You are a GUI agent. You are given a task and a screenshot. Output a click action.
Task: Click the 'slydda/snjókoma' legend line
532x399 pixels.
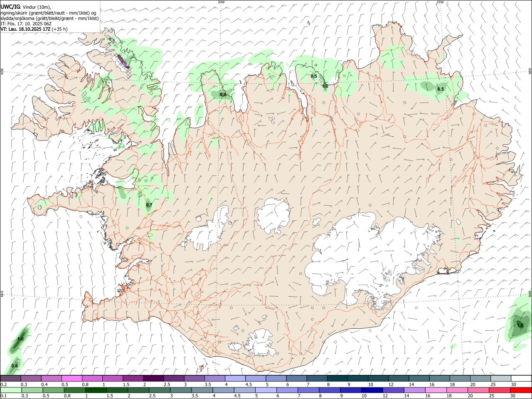pyautogui.click(x=49, y=18)
